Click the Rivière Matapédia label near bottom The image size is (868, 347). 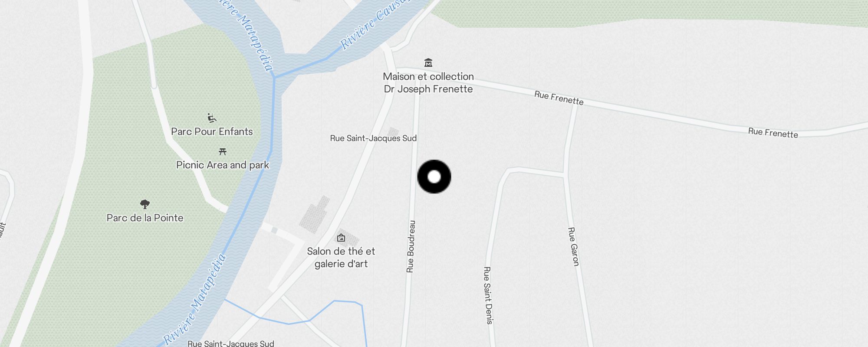point(195,299)
